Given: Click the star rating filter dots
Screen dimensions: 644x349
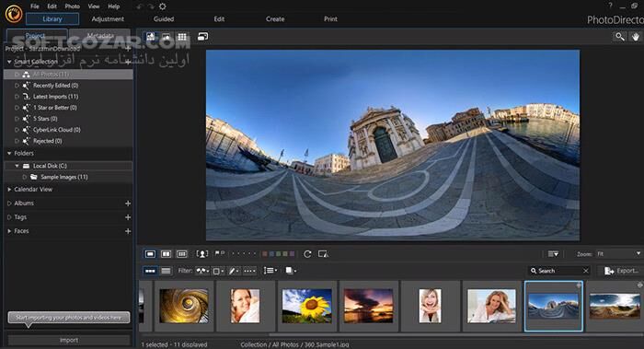Looking at the screenshot, I should [x=249, y=271].
